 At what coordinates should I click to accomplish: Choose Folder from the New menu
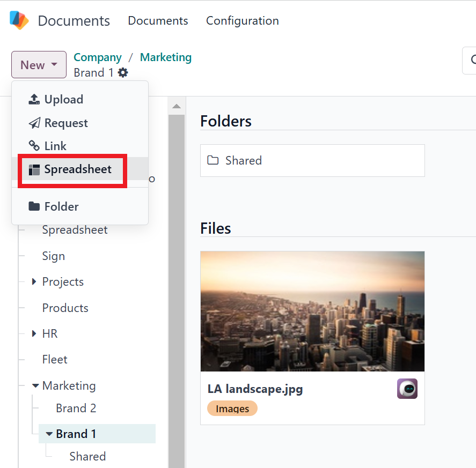click(80, 206)
